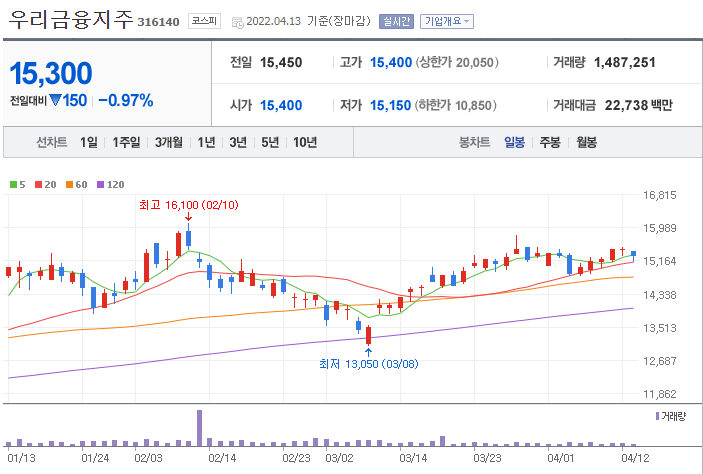Click the 01/13 date axis label
703x474 pixels.
click(x=21, y=458)
